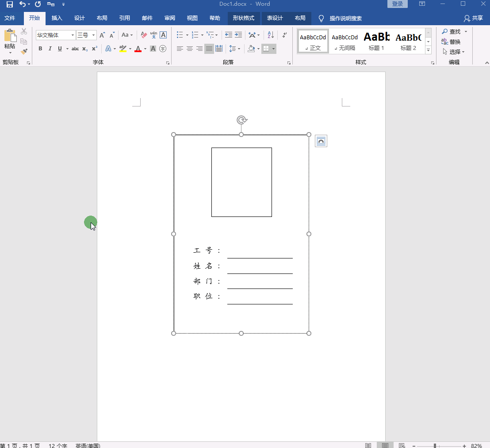Switch to the 插入 tab
This screenshot has height=448, width=490.
tap(57, 18)
